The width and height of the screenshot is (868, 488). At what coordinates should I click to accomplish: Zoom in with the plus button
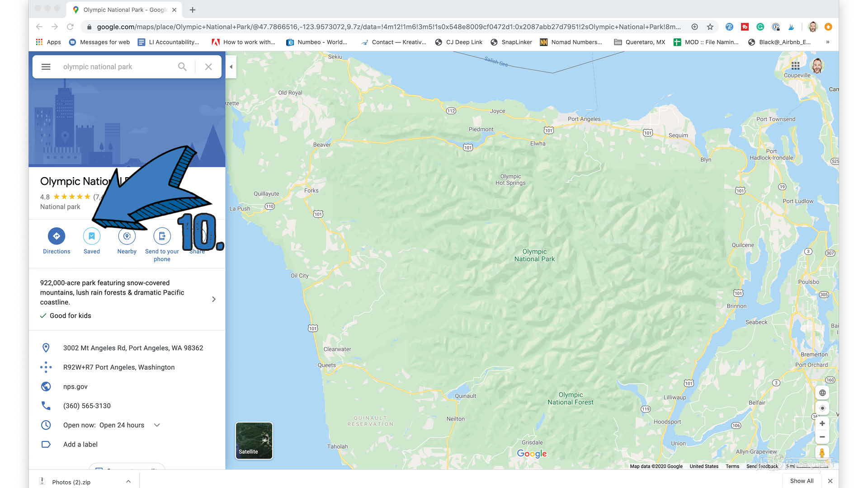(822, 423)
